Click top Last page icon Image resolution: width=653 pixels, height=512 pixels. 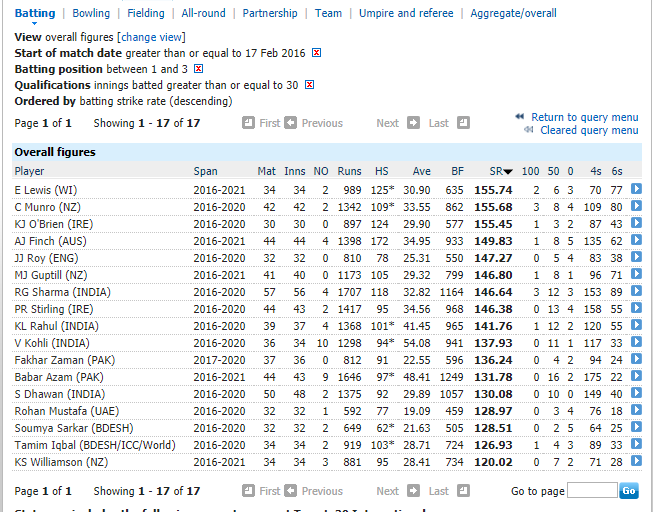pos(463,123)
